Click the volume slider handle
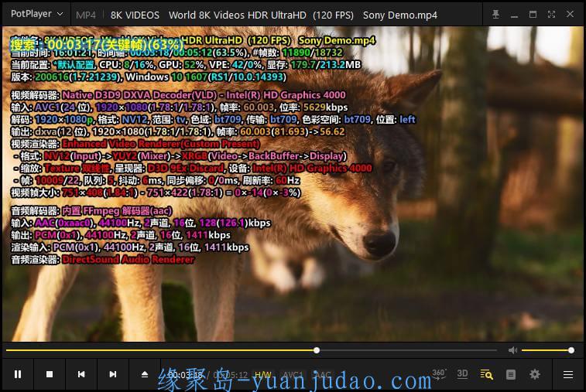This screenshot has width=586, height=392. click(571, 350)
